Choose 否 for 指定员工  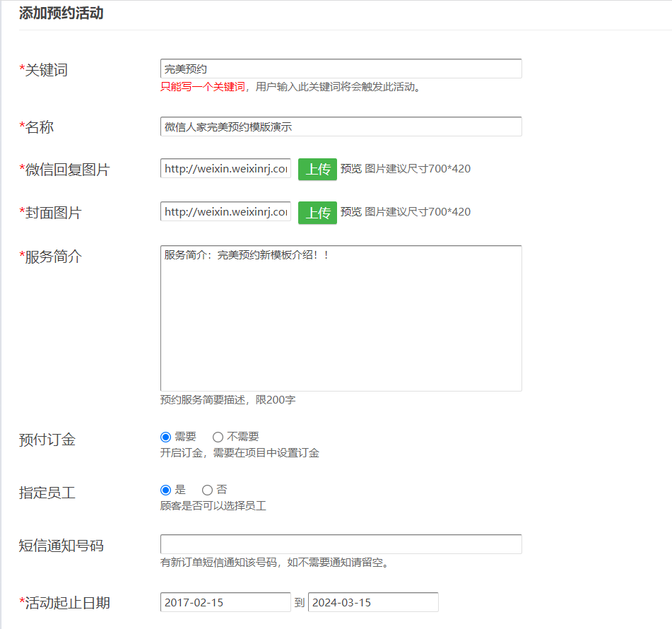pyautogui.click(x=207, y=490)
